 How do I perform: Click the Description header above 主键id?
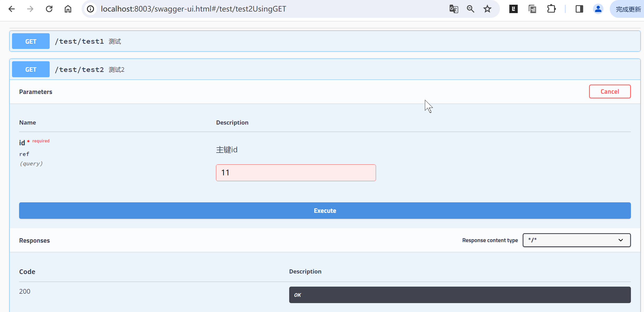tap(232, 122)
